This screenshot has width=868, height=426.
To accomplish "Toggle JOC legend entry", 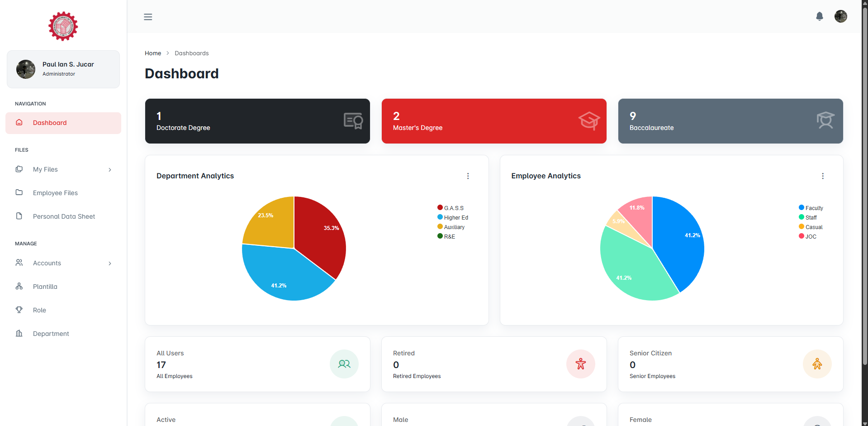I will click(x=808, y=236).
